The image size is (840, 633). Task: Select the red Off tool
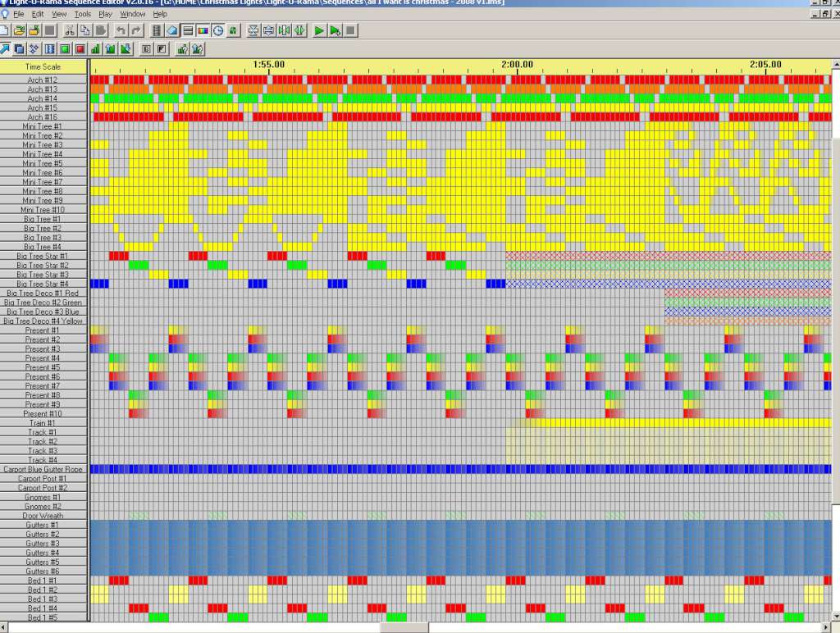click(x=80, y=49)
